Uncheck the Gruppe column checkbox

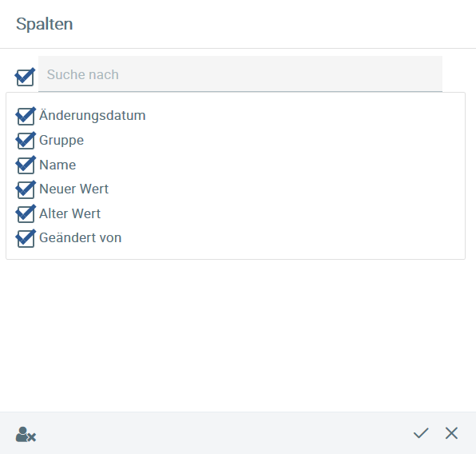click(x=26, y=141)
